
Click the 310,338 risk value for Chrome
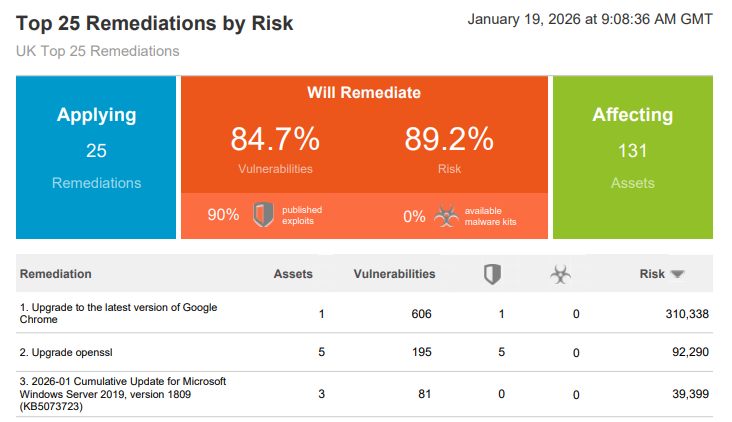(686, 314)
